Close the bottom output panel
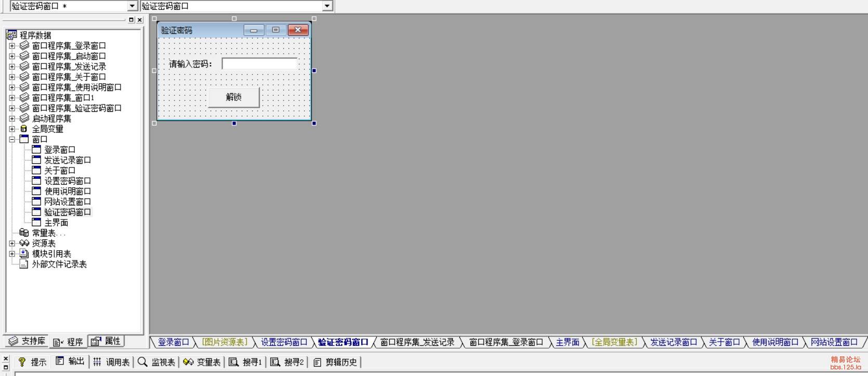 6,358
